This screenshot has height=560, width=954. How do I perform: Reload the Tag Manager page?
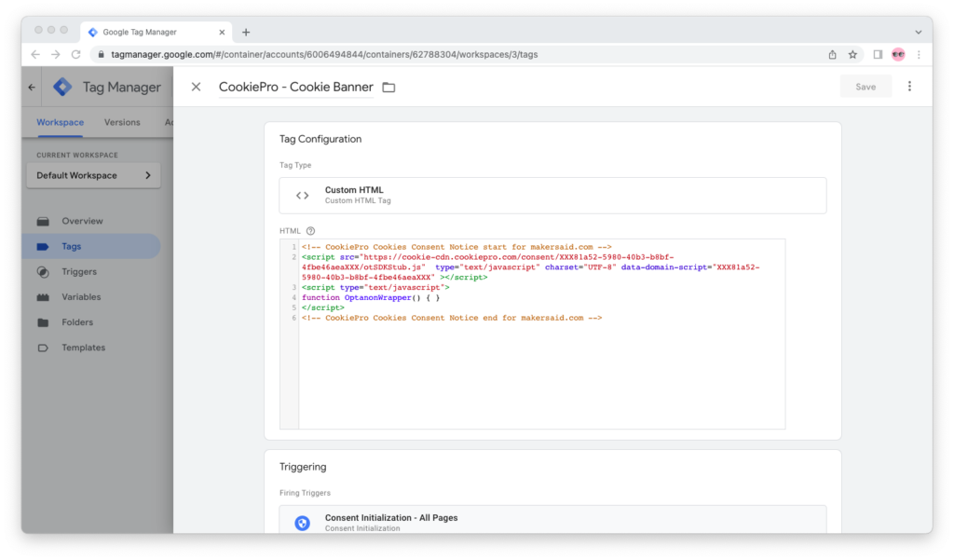(76, 55)
